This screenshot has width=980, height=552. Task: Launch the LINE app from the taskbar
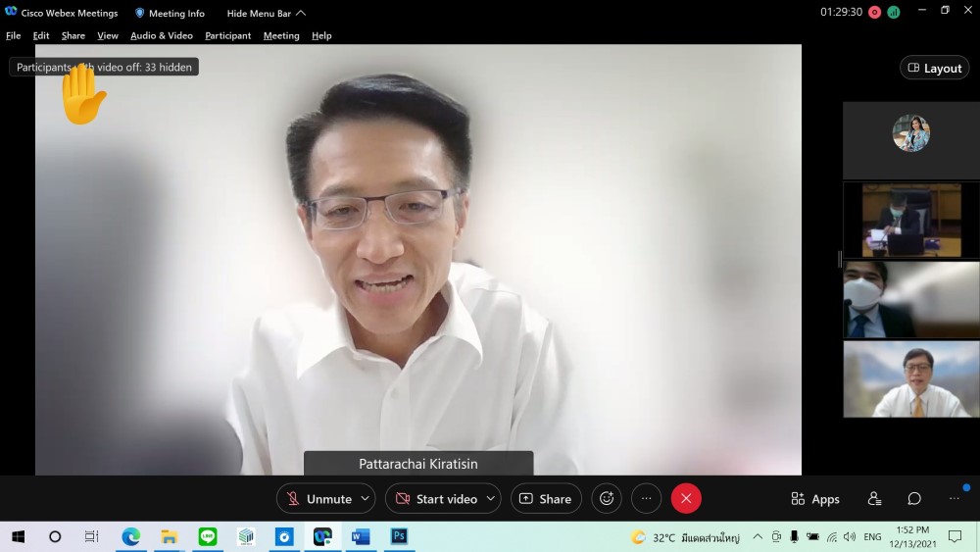tap(207, 536)
